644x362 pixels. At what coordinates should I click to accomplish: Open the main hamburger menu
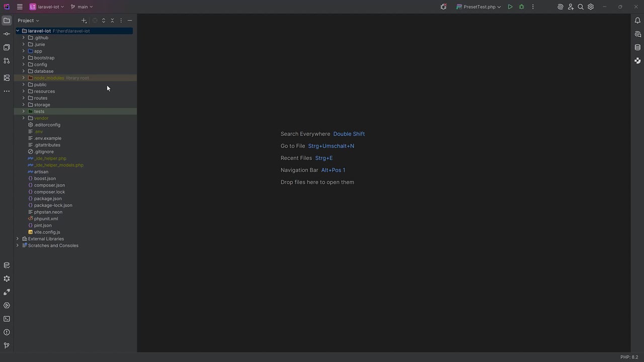20,7
